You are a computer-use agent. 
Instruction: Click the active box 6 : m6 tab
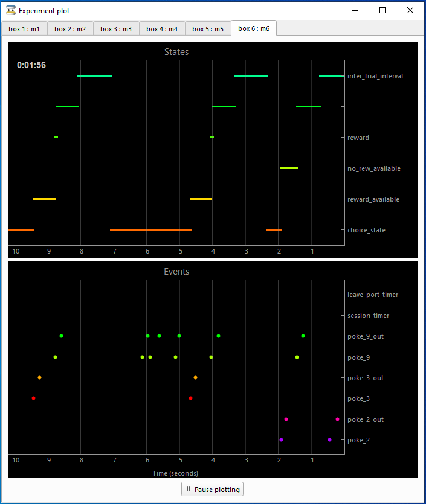tap(254, 28)
